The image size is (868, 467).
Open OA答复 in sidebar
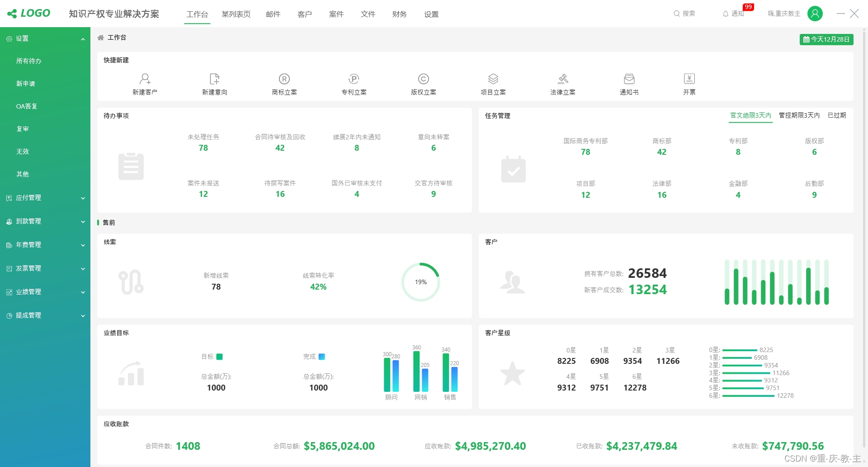(27, 106)
